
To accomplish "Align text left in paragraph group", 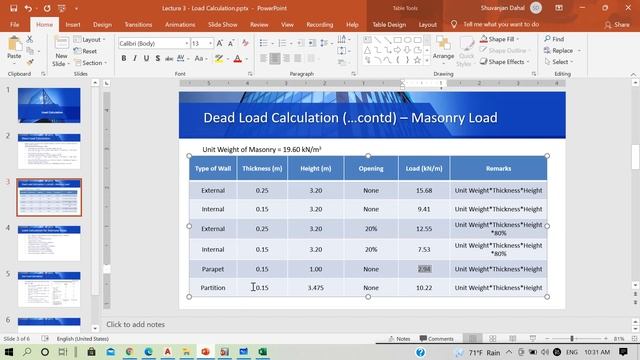I will click(264, 59).
